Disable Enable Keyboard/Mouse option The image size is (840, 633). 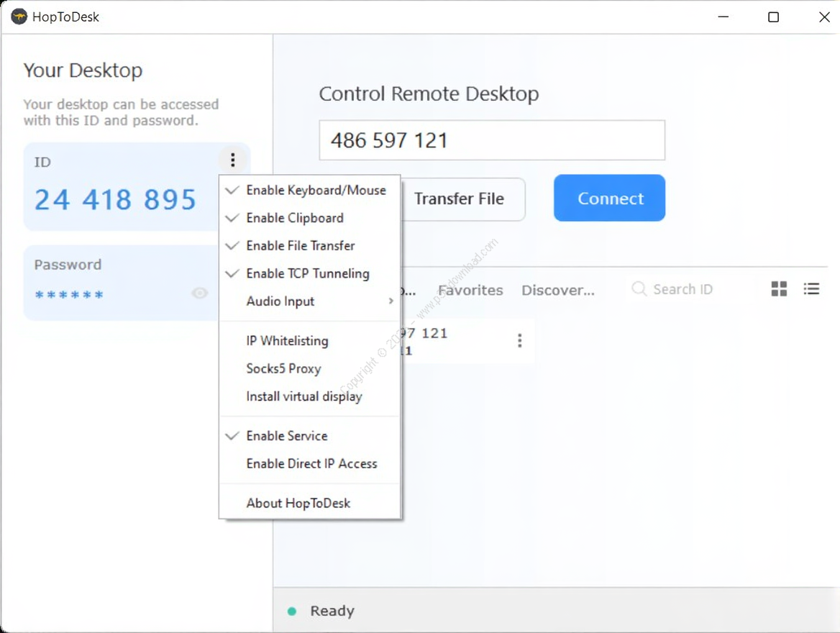(x=315, y=191)
